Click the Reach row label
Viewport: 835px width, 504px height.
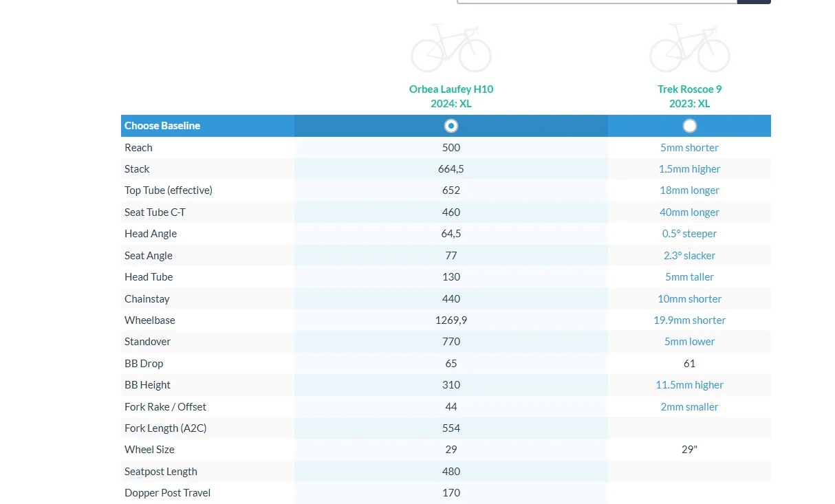(138, 148)
